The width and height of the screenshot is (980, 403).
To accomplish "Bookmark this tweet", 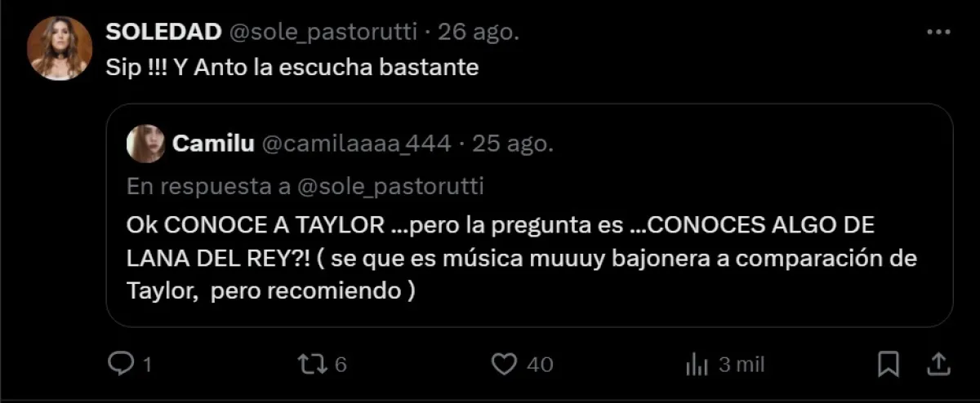I will (x=889, y=364).
